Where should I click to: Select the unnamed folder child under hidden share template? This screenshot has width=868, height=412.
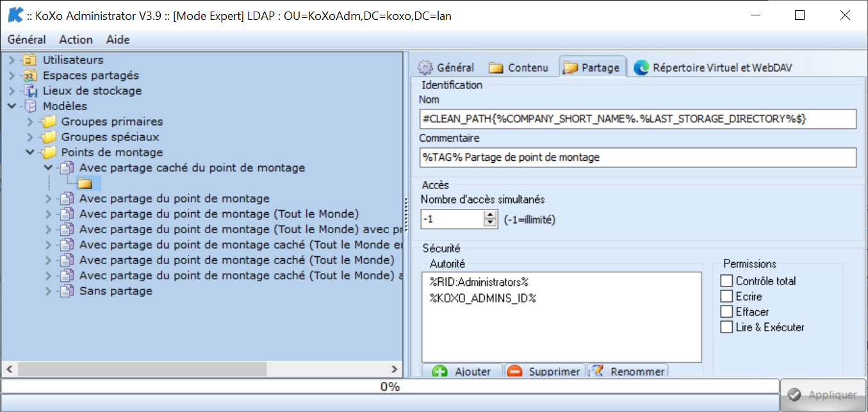tap(85, 184)
